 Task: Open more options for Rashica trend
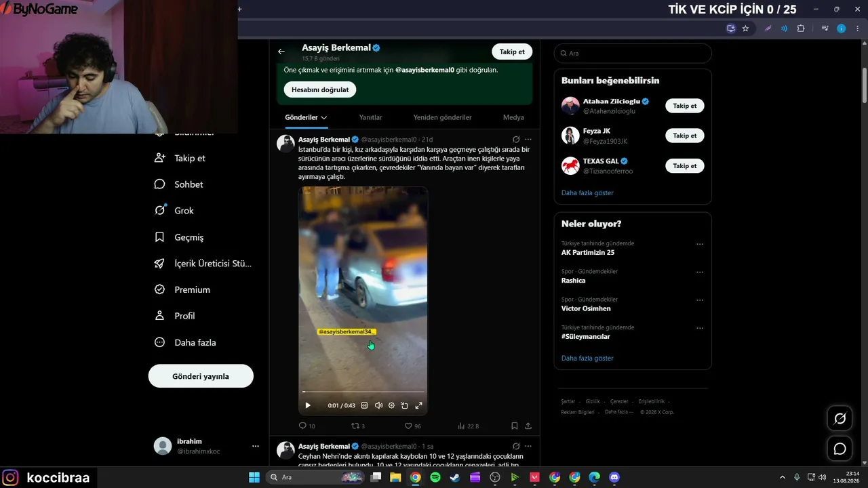[x=700, y=272]
